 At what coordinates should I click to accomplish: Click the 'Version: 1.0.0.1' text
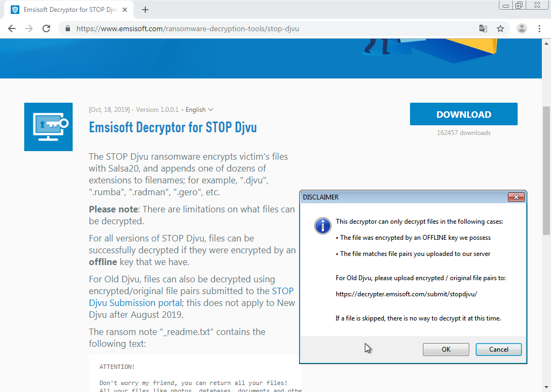158,110
